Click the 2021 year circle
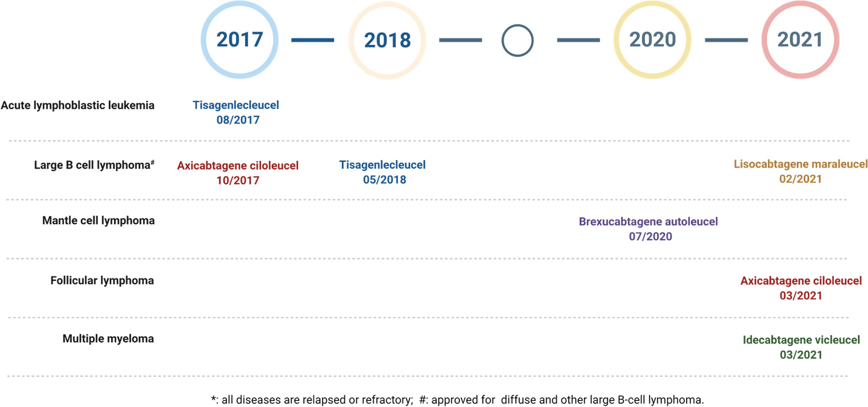This screenshot has width=868, height=407. point(800,40)
